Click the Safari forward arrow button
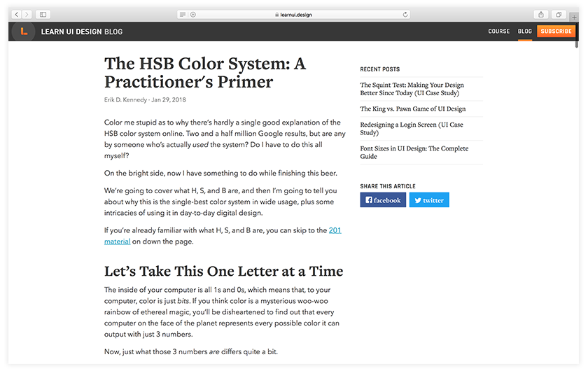 click(27, 14)
